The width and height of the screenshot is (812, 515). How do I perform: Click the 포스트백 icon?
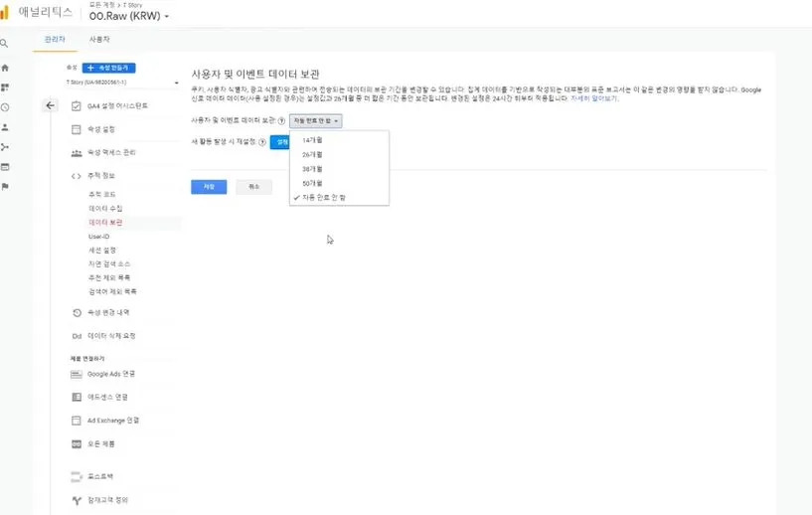coord(77,476)
